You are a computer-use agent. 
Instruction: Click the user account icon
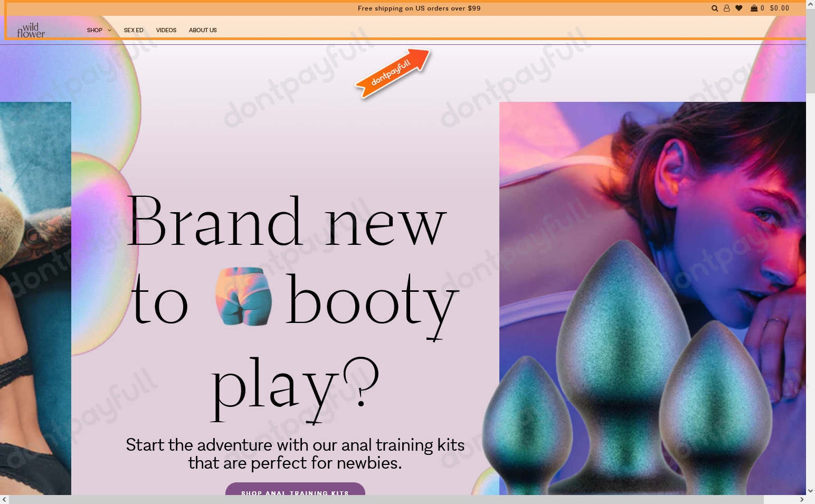click(727, 8)
